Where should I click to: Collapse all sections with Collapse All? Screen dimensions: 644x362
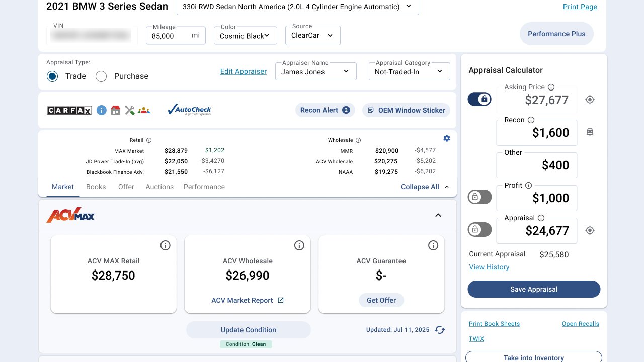(425, 187)
